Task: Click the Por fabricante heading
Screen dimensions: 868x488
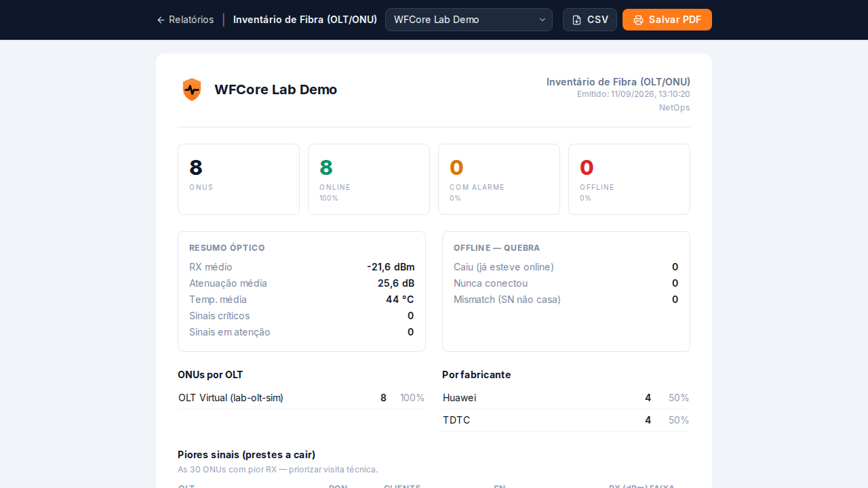Action: pyautogui.click(x=477, y=375)
